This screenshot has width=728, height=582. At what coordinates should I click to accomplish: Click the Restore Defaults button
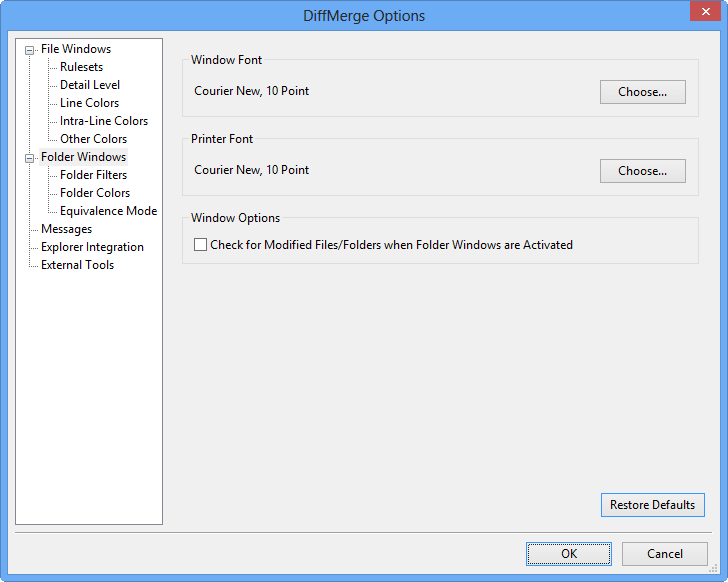[x=652, y=505]
